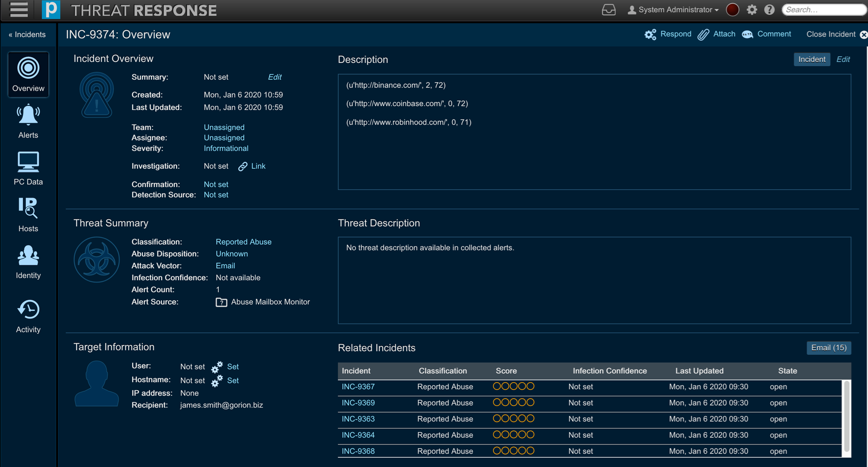The image size is (868, 467).
Task: Click Close Incident text button
Action: point(831,34)
